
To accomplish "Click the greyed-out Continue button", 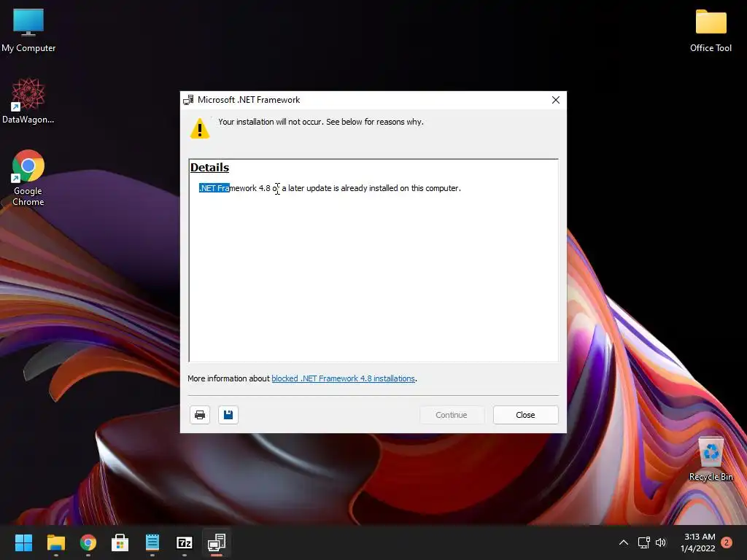I will (x=451, y=415).
